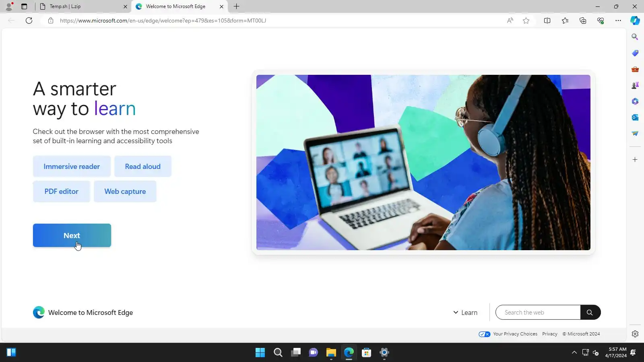The width and height of the screenshot is (644, 362).
Task: Select the PDF editor button
Action: click(x=62, y=191)
